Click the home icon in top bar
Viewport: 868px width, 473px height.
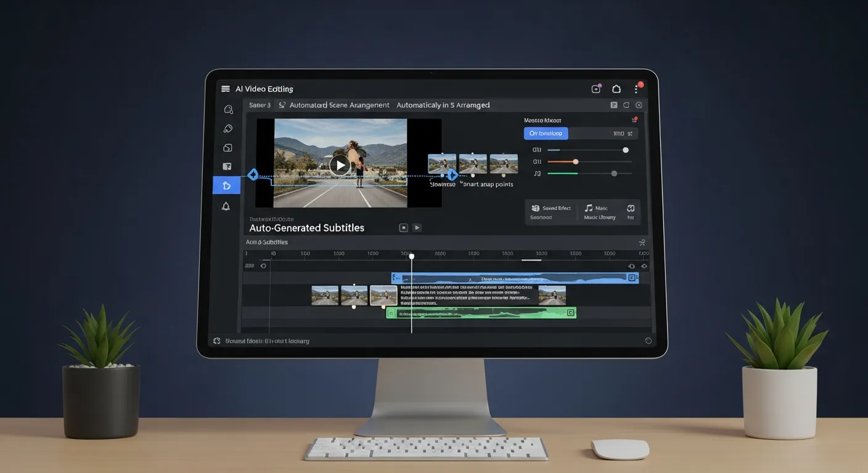point(616,89)
